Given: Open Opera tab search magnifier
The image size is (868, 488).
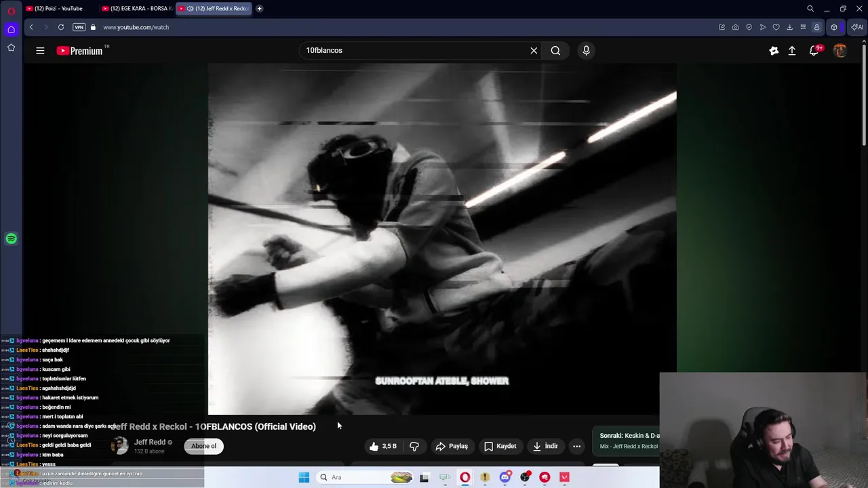Looking at the screenshot, I should 810,9.
